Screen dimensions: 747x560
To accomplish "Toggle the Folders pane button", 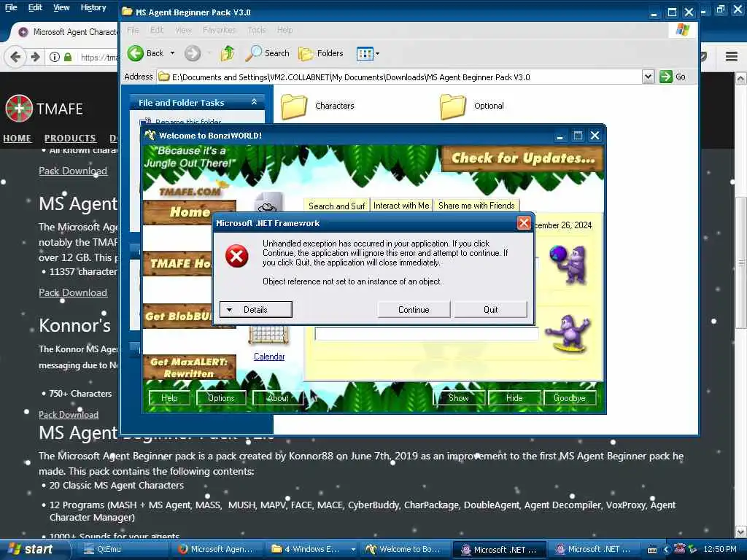I will coord(321,53).
